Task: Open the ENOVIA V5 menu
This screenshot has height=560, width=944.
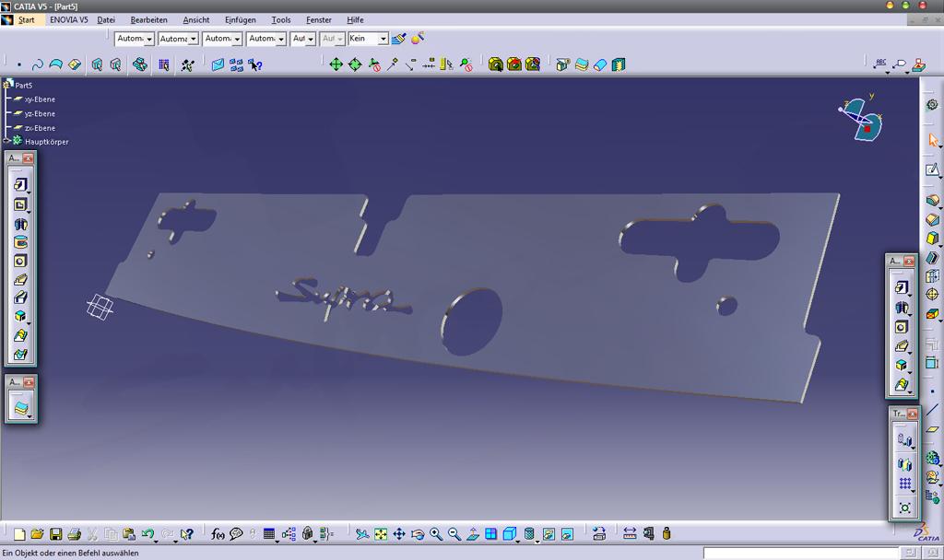Action: [x=68, y=20]
